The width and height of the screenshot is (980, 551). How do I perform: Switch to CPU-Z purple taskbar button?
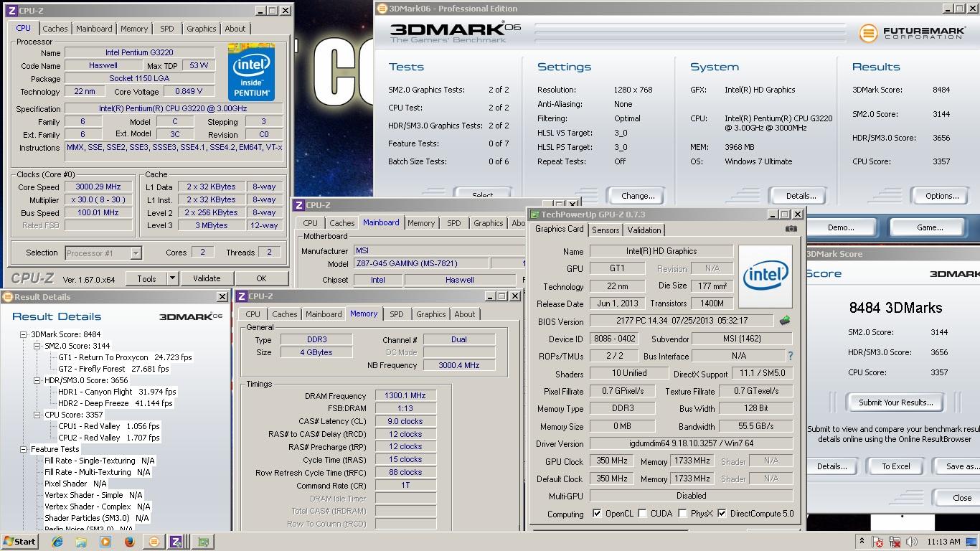(176, 542)
